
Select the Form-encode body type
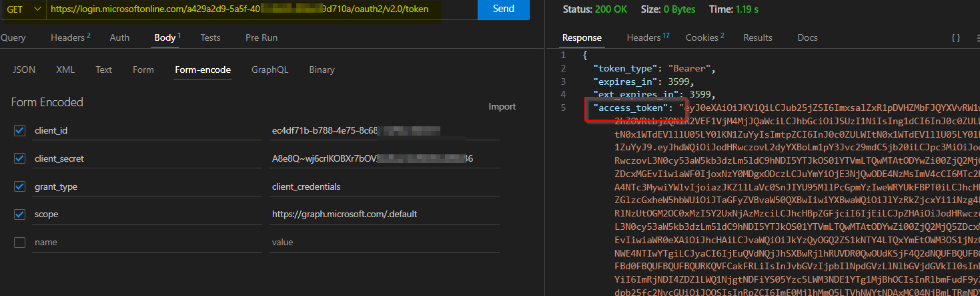click(x=203, y=69)
